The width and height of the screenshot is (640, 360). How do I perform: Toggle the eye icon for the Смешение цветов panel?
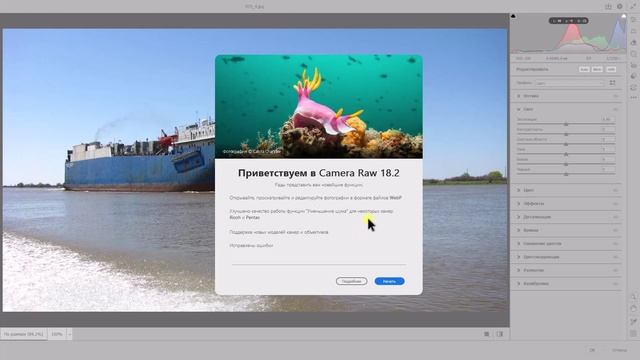click(615, 244)
